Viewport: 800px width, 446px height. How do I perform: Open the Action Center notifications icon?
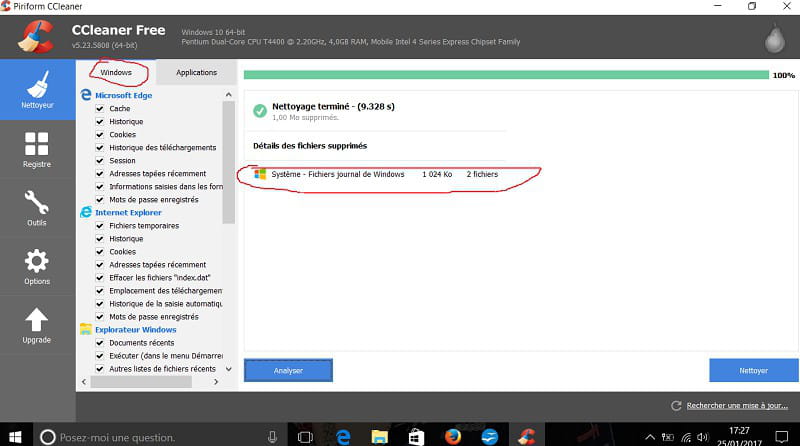[x=782, y=437]
